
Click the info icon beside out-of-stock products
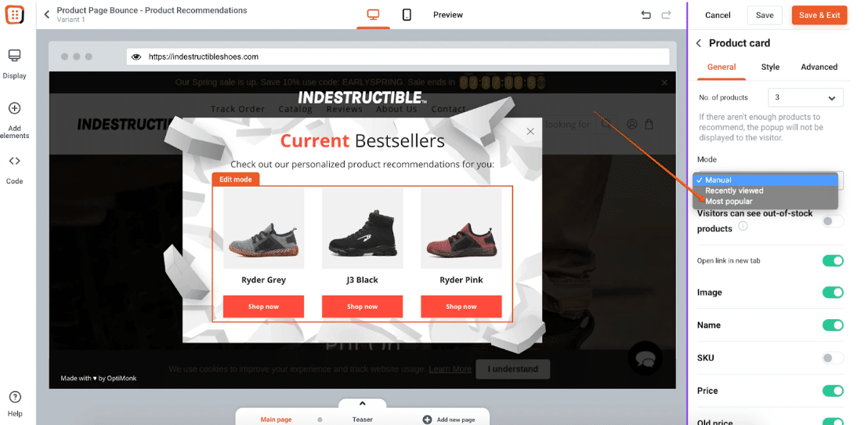coord(743,226)
